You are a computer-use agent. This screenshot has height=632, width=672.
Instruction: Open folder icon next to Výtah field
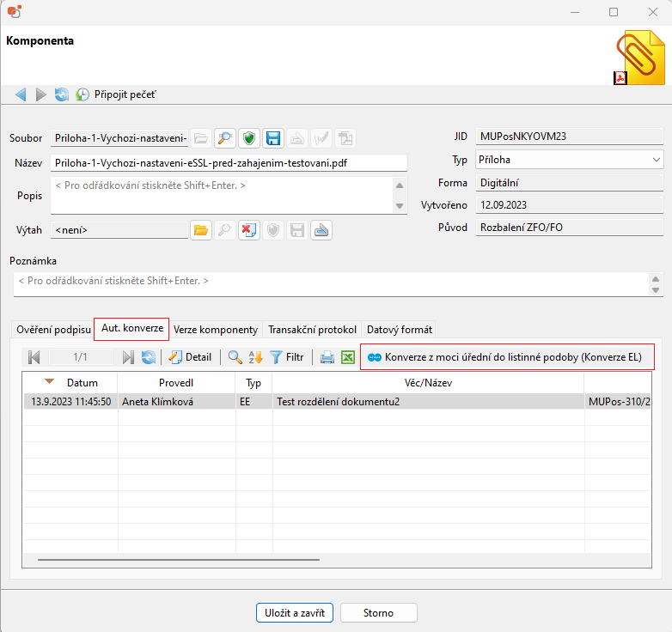201,230
